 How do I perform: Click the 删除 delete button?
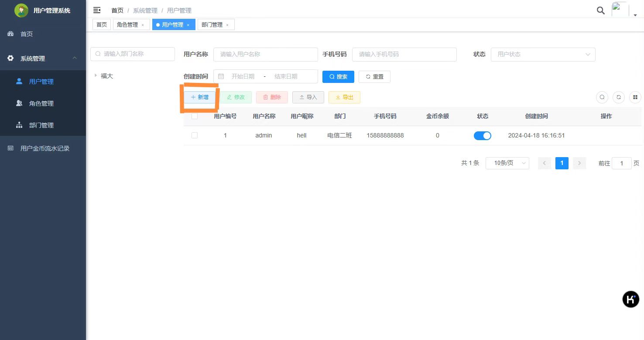(272, 97)
